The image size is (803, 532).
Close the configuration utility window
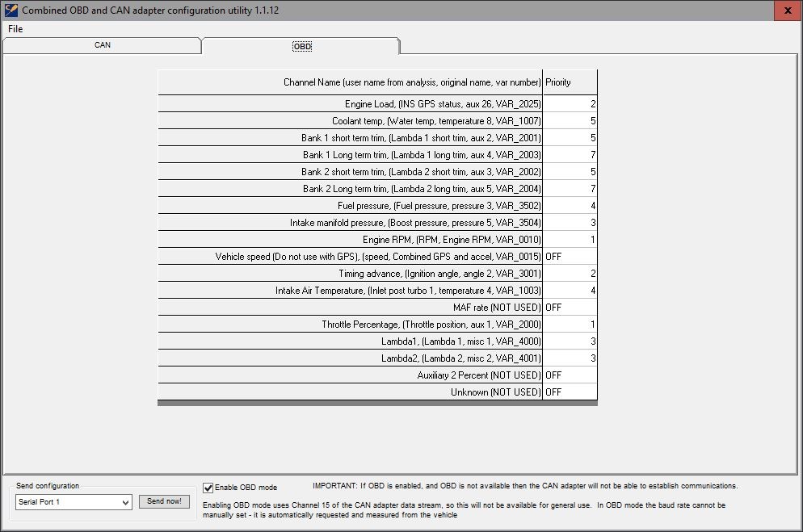(788, 10)
